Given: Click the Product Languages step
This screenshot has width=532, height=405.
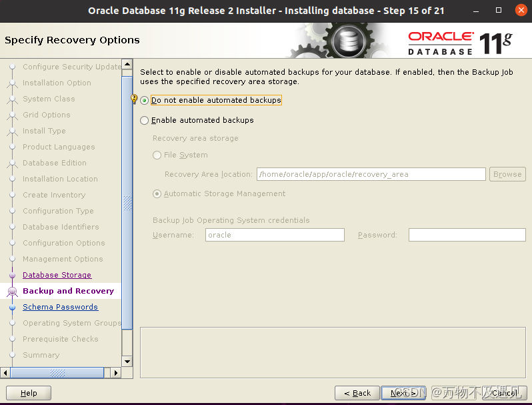Looking at the screenshot, I should (59, 147).
